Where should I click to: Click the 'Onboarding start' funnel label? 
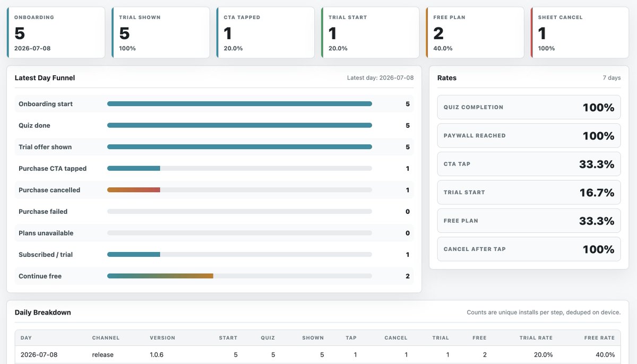click(x=46, y=104)
